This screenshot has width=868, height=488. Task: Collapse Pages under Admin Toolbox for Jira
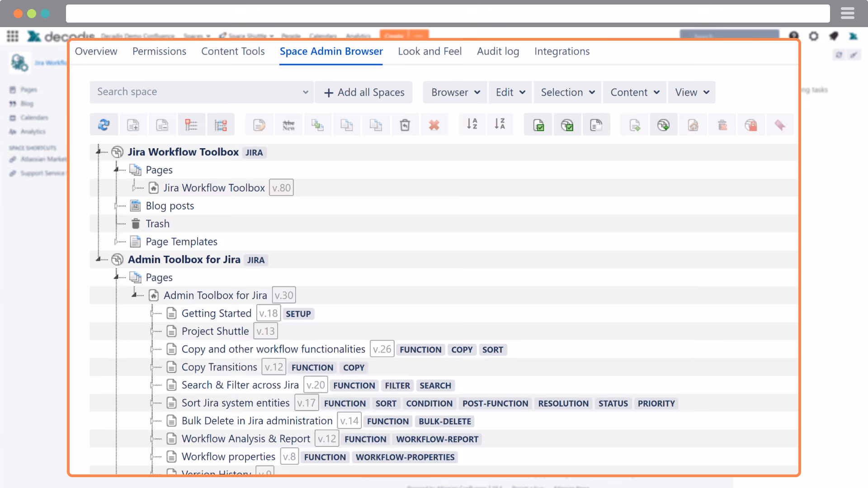[116, 277]
